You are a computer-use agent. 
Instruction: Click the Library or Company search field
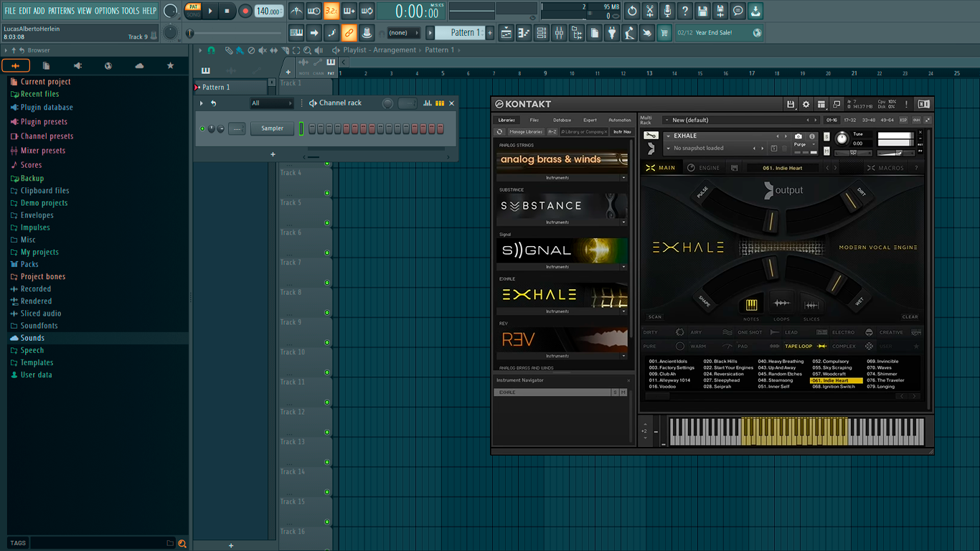583,132
